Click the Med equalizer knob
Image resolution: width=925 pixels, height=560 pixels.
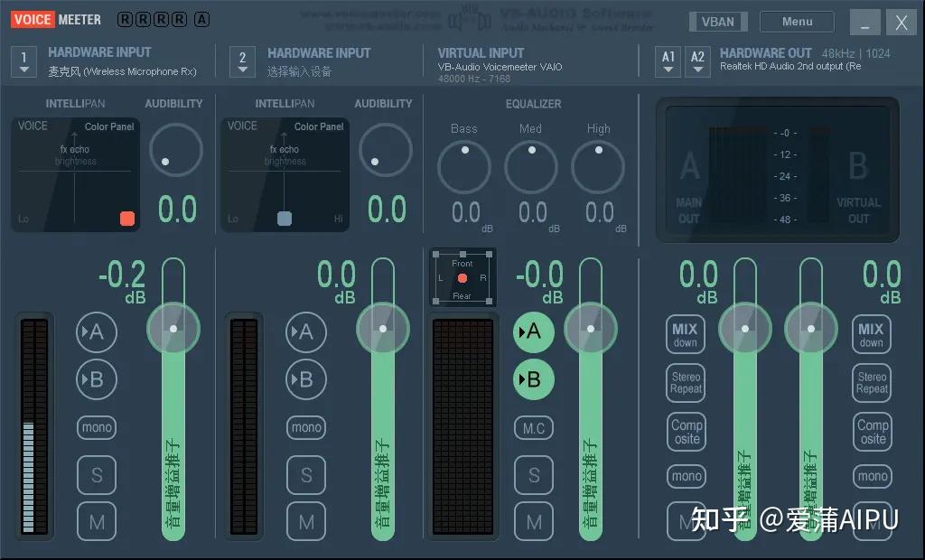click(x=531, y=167)
